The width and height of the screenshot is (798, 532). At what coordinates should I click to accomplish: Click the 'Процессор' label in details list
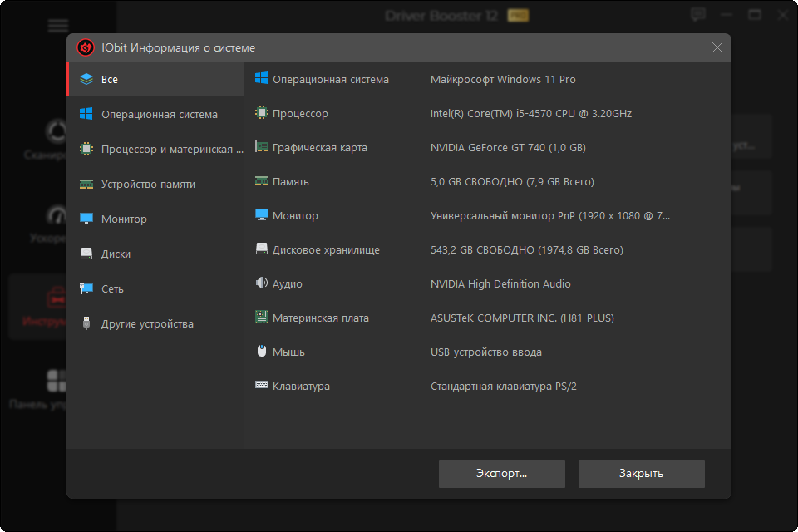[300, 114]
